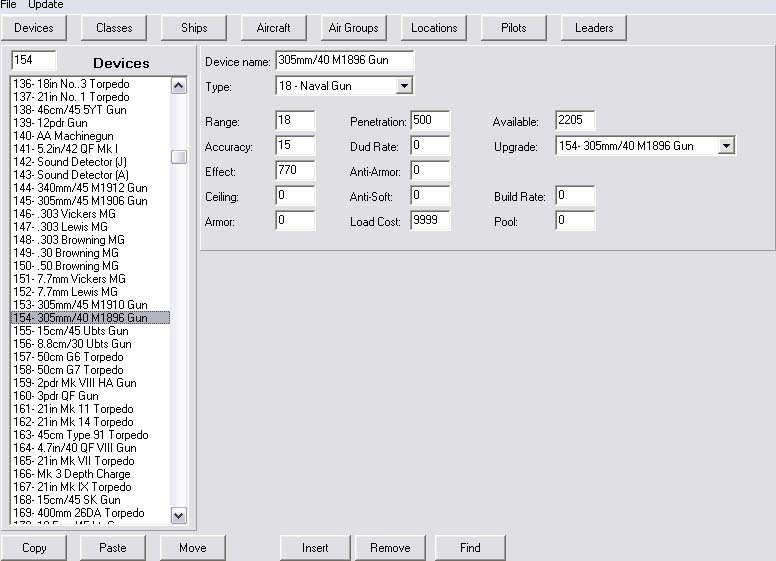Click the Range value field

pyautogui.click(x=295, y=120)
